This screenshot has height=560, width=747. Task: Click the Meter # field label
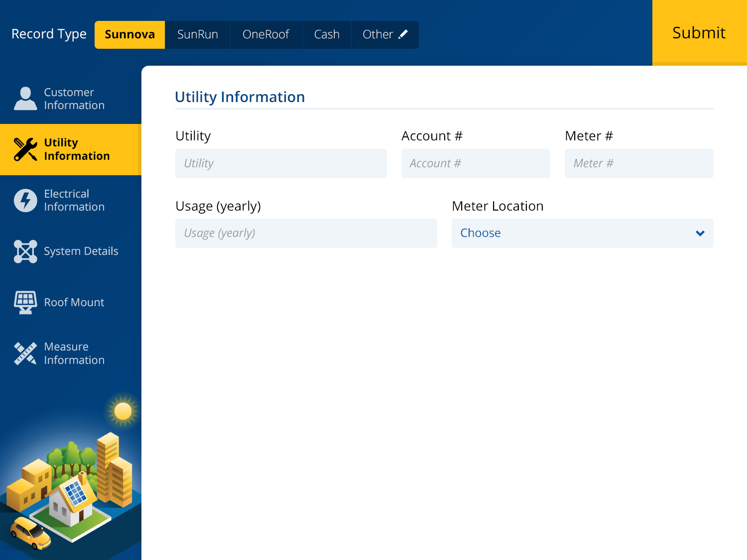pos(589,136)
